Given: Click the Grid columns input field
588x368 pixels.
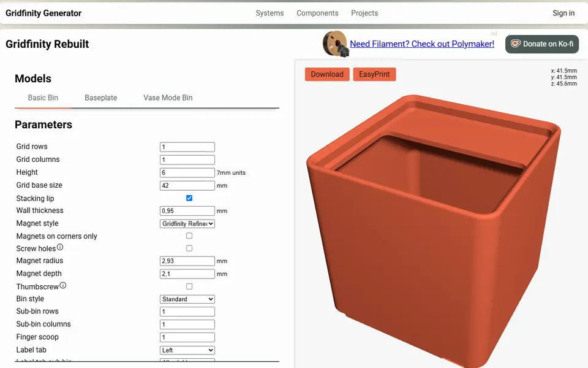Looking at the screenshot, I should click(187, 159).
